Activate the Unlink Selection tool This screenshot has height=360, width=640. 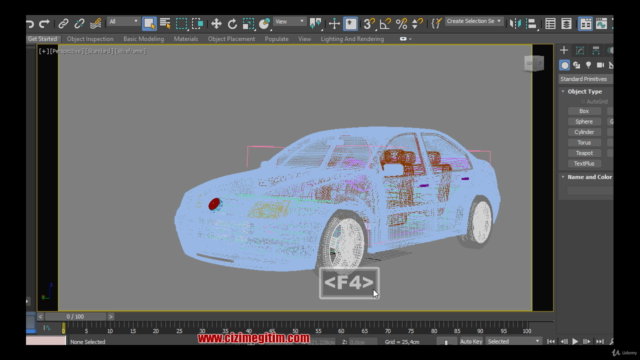pos(79,24)
